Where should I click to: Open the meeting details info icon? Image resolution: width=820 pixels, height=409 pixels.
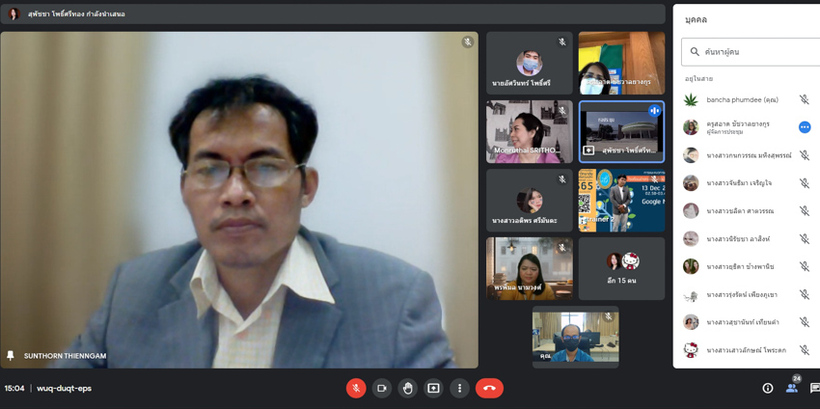(768, 388)
